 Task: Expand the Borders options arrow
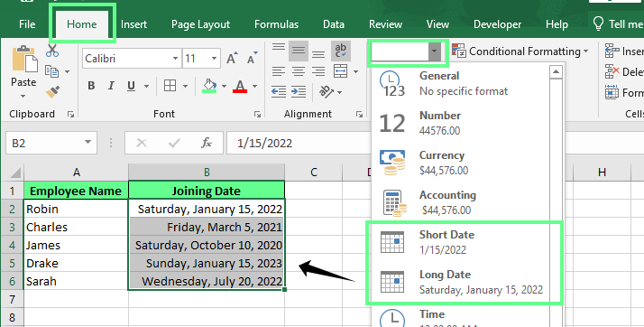coord(185,86)
